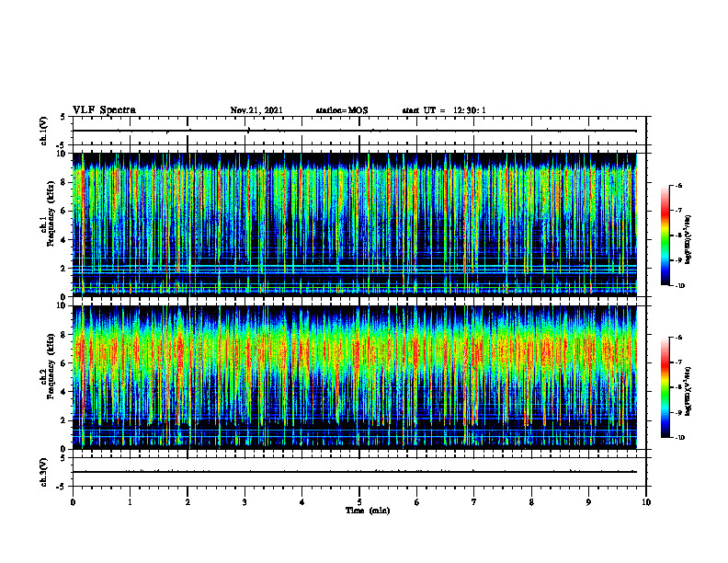Click the "ch.1(V)" waveform axis label
This screenshot has height=563, width=728.
click(x=43, y=131)
